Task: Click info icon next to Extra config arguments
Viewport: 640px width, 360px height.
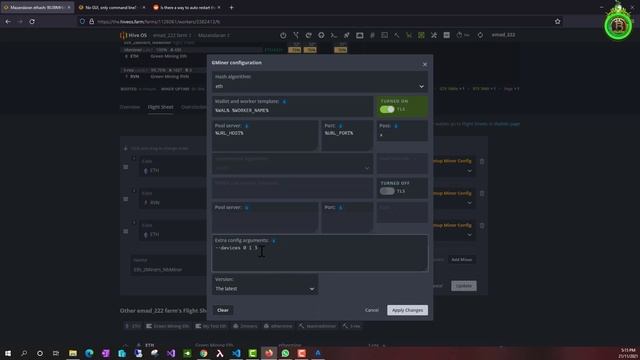Action: [273, 240]
